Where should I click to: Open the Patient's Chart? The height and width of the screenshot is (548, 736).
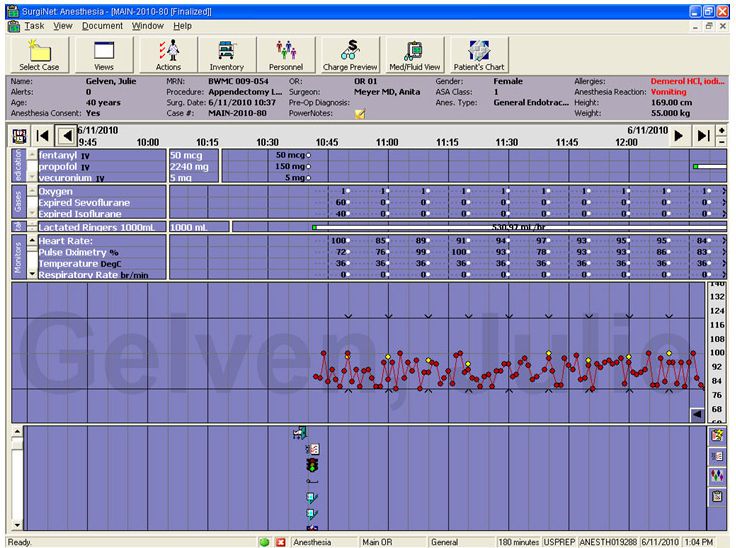click(479, 55)
